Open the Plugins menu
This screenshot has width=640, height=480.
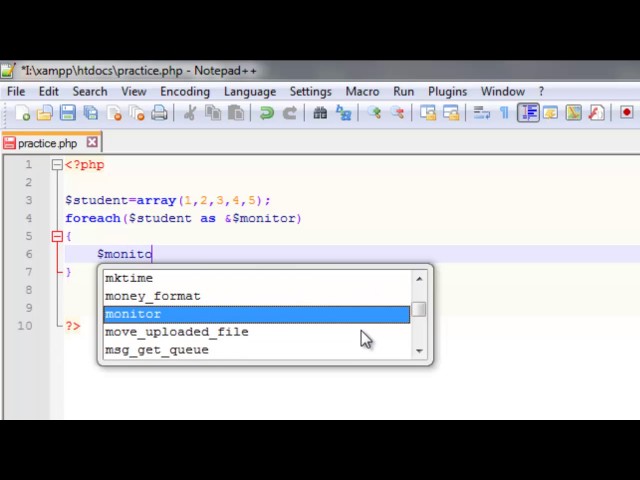point(447,91)
